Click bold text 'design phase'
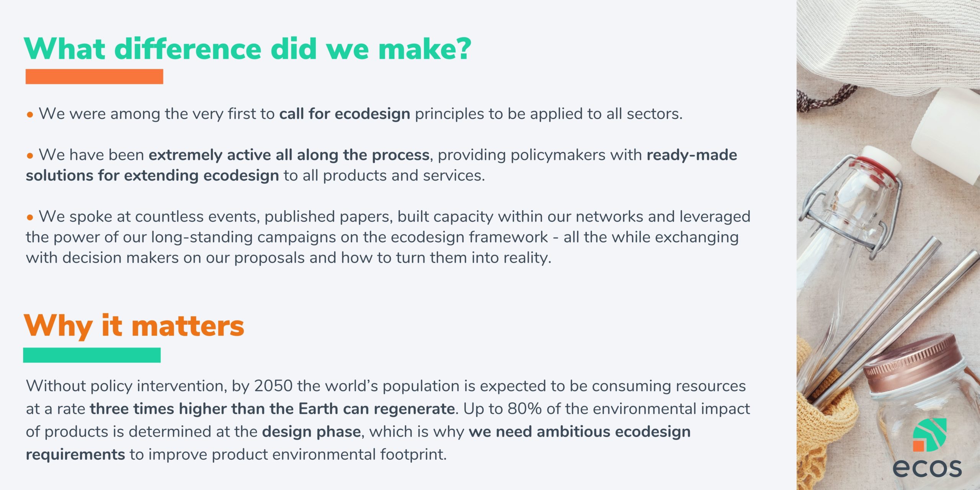Image resolution: width=980 pixels, height=490 pixels. pyautogui.click(x=311, y=432)
